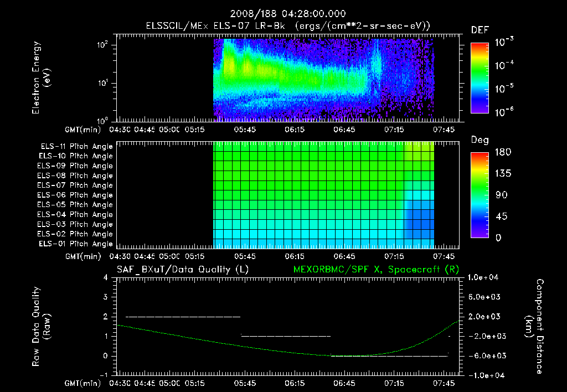
Task: Select the ELS-08 Pitch Angle row label
Action: click(75, 176)
